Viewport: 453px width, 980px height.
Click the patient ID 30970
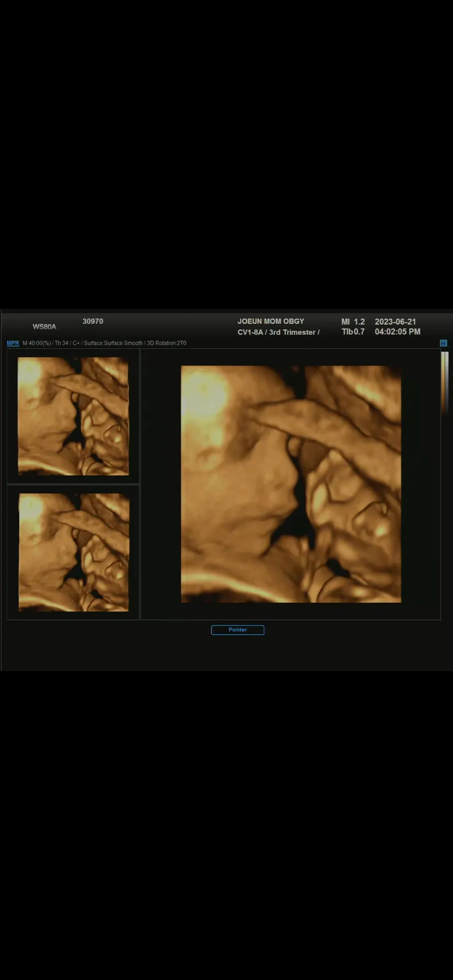[x=92, y=321]
